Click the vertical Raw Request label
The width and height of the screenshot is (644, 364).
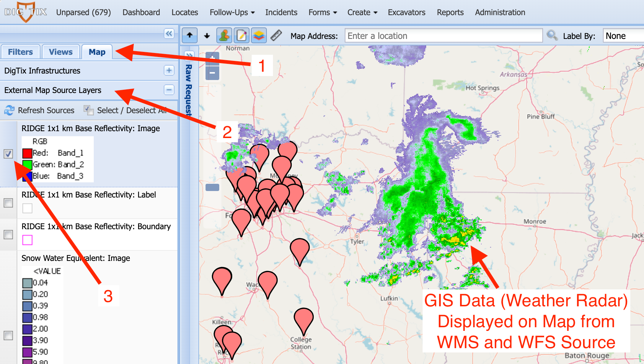[189, 90]
